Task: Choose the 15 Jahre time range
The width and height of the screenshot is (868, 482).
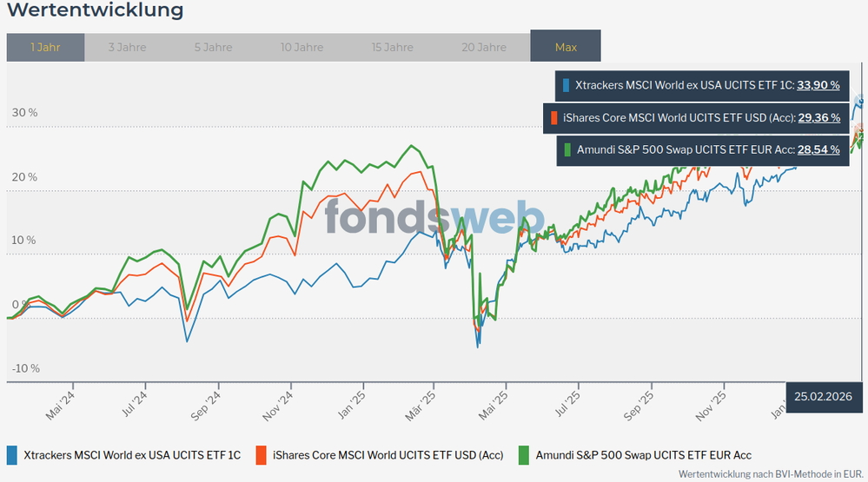Action: pyautogui.click(x=393, y=48)
